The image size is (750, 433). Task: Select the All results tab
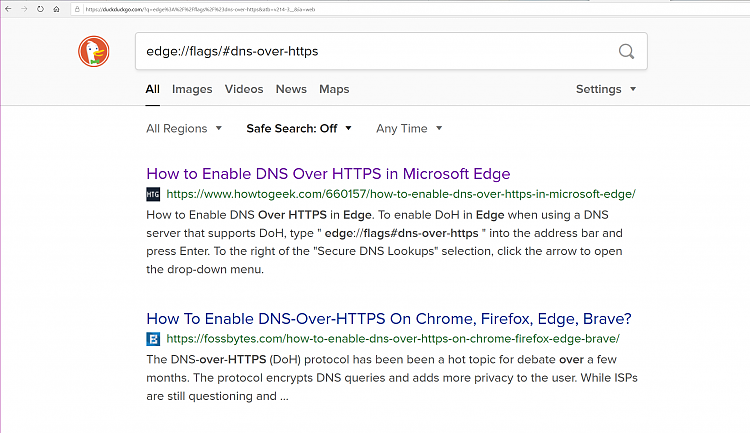pyautogui.click(x=153, y=89)
